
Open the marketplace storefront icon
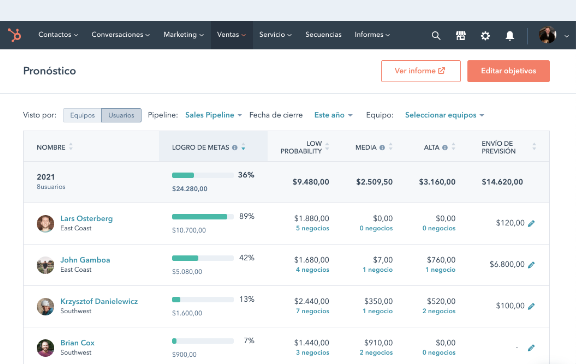pyautogui.click(x=461, y=36)
